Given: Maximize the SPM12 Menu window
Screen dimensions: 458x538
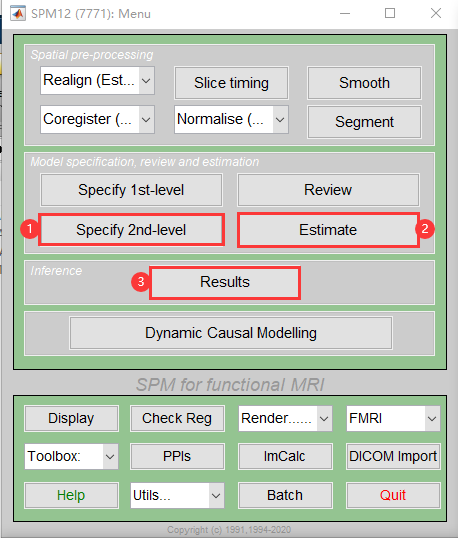Looking at the screenshot, I should (390, 14).
